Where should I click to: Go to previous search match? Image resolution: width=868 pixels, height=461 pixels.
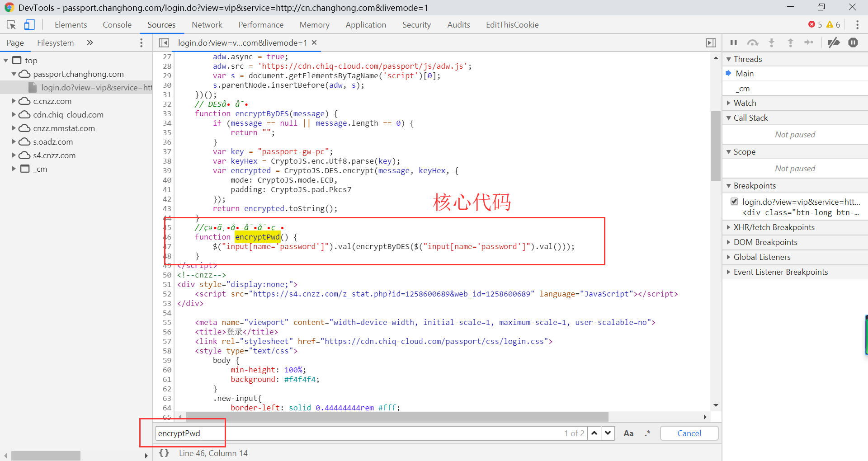pos(594,433)
